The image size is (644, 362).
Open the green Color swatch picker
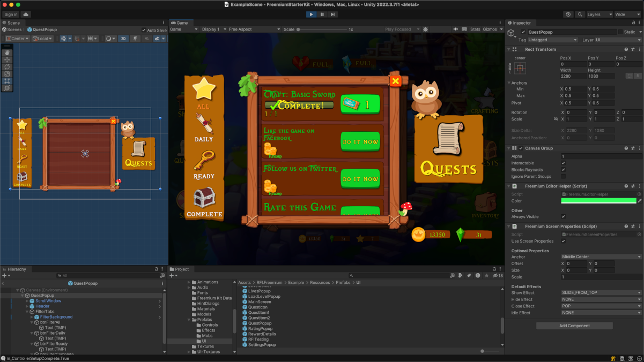coord(598,201)
